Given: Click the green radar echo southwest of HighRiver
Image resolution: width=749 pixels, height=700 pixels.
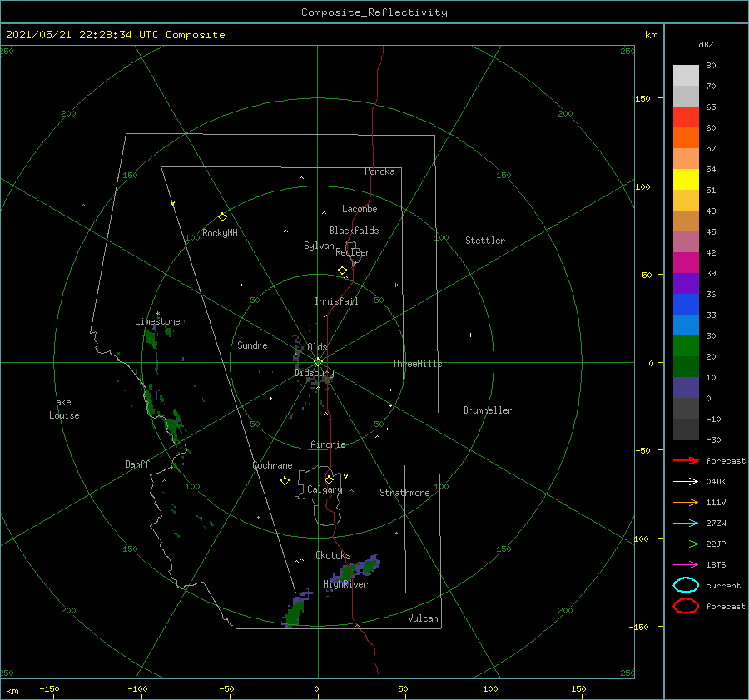Looking at the screenshot, I should click(295, 613).
